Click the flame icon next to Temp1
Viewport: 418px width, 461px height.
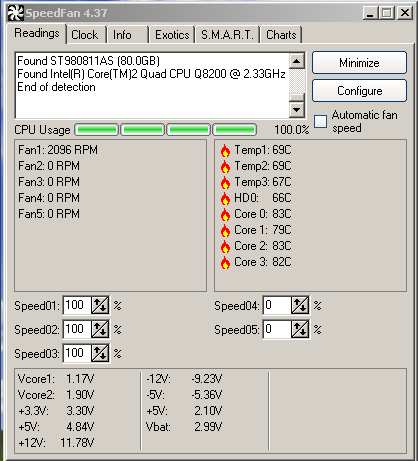[225, 150]
